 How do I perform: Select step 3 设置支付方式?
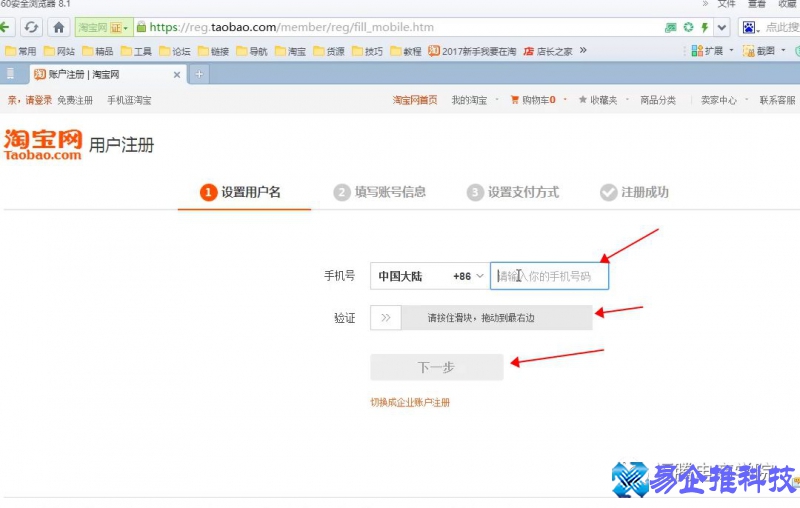(x=513, y=192)
